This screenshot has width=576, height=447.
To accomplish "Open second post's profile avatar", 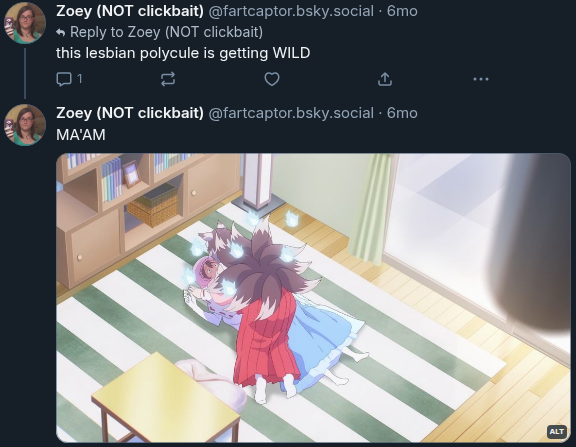I will pos(25,125).
